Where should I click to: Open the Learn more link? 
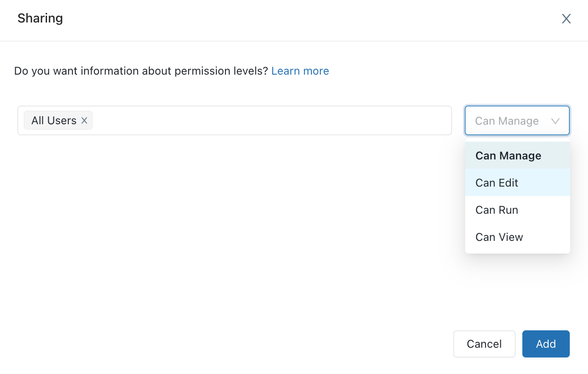click(x=300, y=71)
